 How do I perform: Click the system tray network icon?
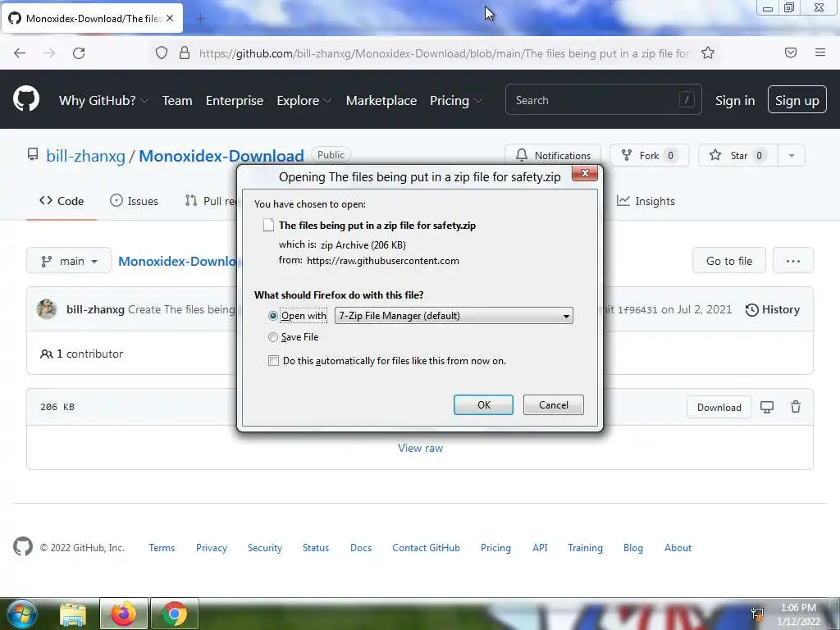757,614
